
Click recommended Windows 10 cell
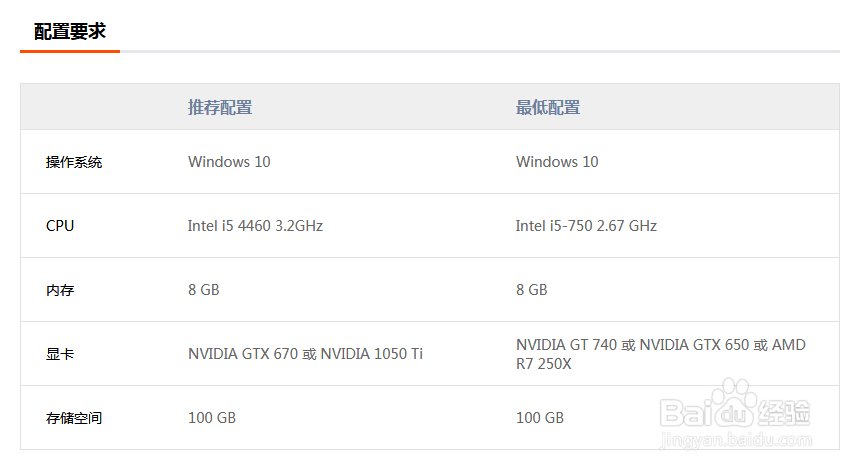[x=229, y=162]
